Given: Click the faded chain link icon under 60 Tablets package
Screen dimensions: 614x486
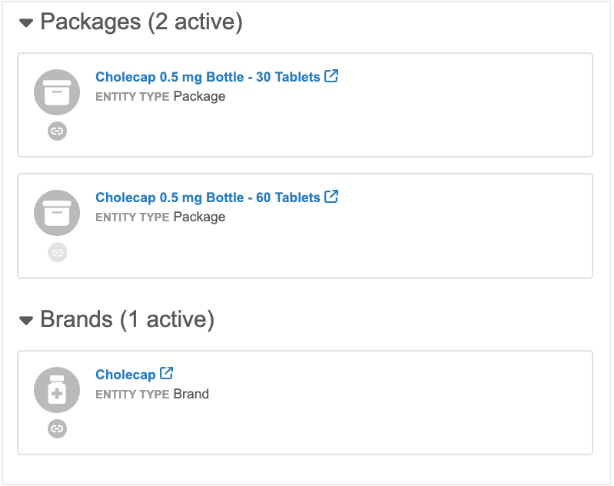Looking at the screenshot, I should 57,252.
